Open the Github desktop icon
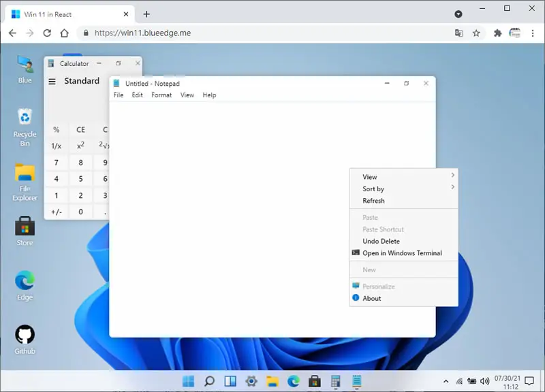The image size is (545, 392). pyautogui.click(x=25, y=339)
